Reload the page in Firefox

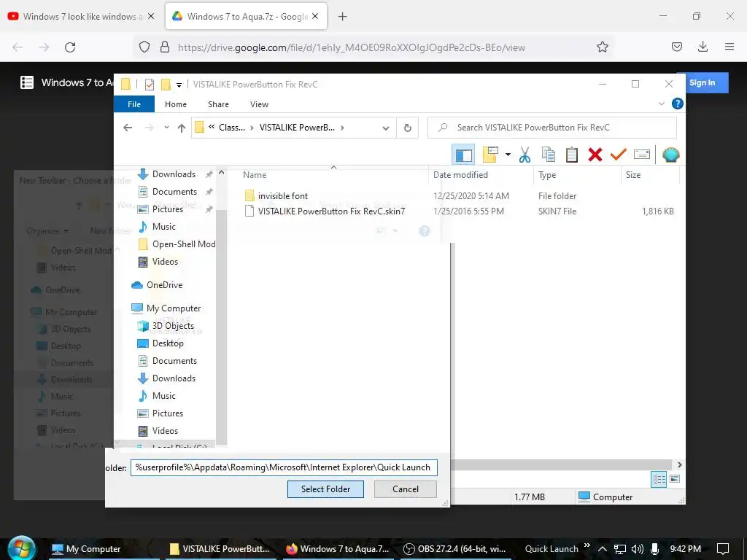pyautogui.click(x=70, y=47)
